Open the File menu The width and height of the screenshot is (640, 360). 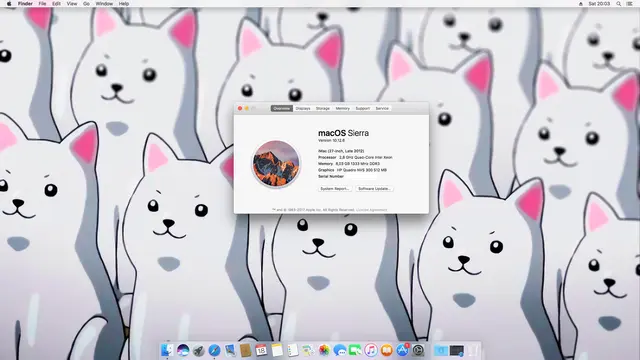click(x=42, y=4)
